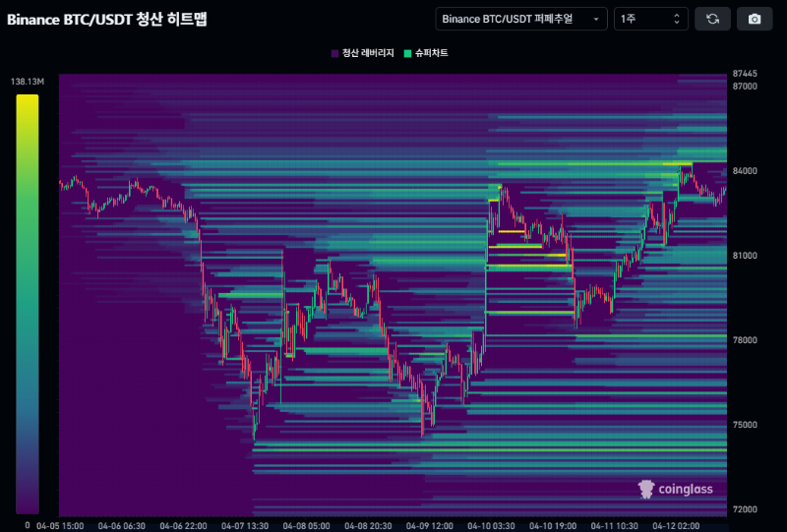Click the 04-10 03:30 time axis label
The height and width of the screenshot is (532, 787).
[491, 526]
